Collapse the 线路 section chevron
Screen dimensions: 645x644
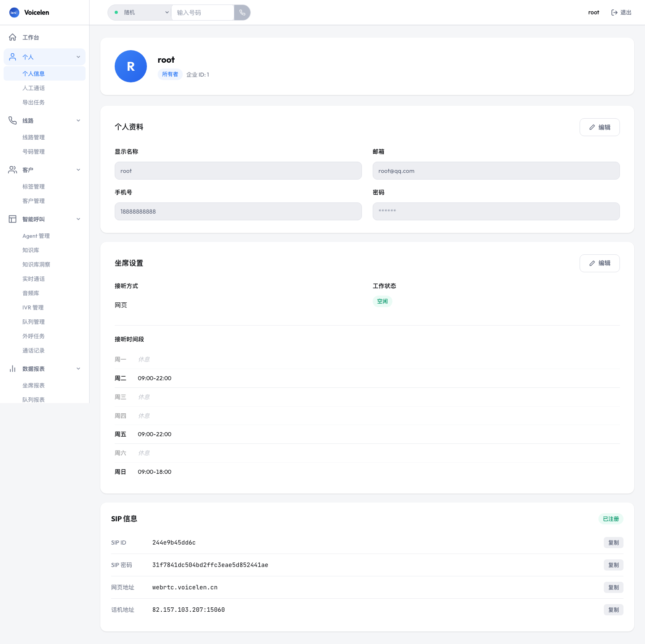point(78,120)
